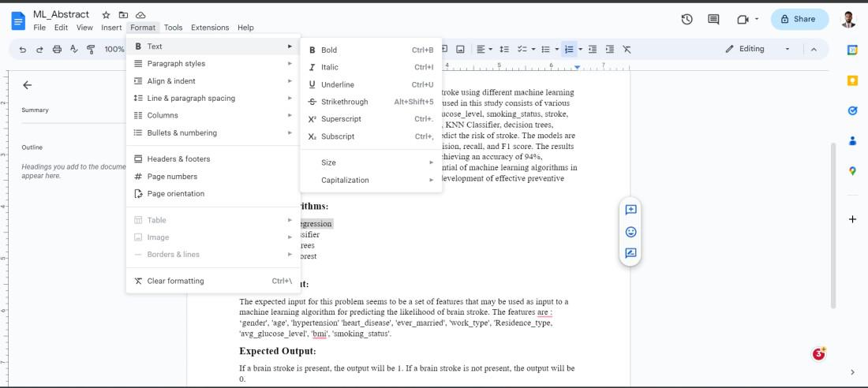The image size is (868, 388).
Task: Open the File menu
Action: [x=39, y=28]
